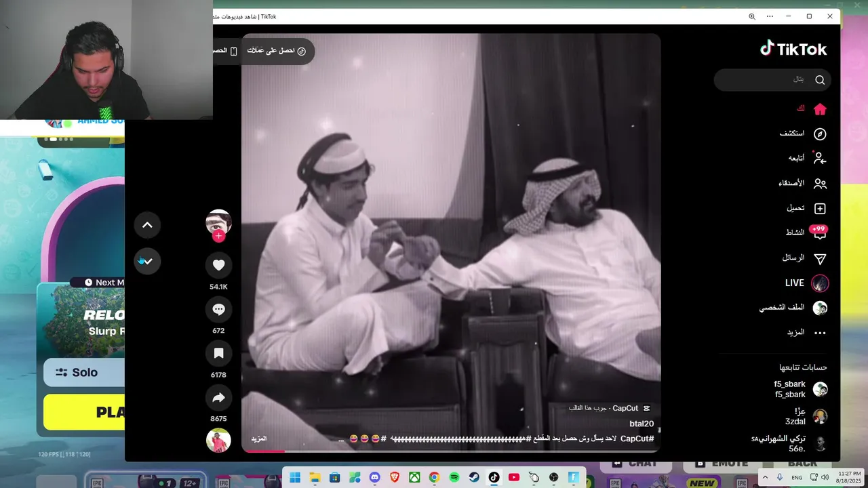Open Brave browser from taskbar
The image size is (868, 488).
coord(395,477)
